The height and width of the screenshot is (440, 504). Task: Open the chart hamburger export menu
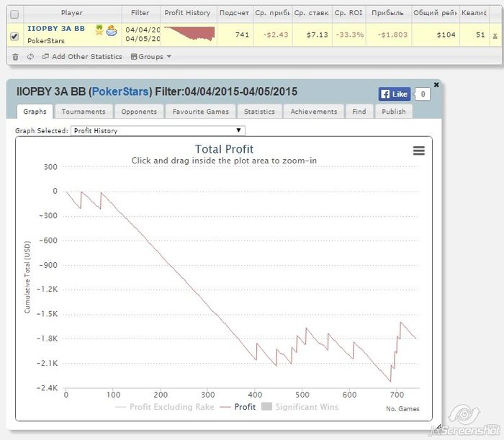[x=419, y=151]
